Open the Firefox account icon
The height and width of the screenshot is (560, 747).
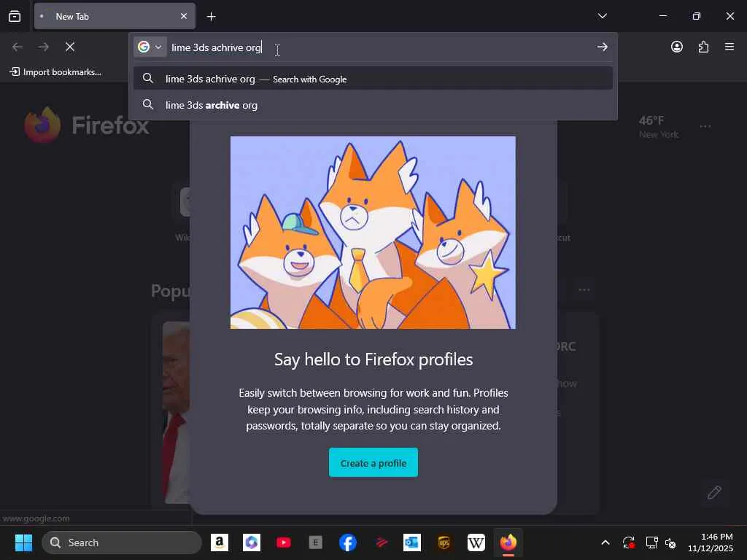[676, 47]
